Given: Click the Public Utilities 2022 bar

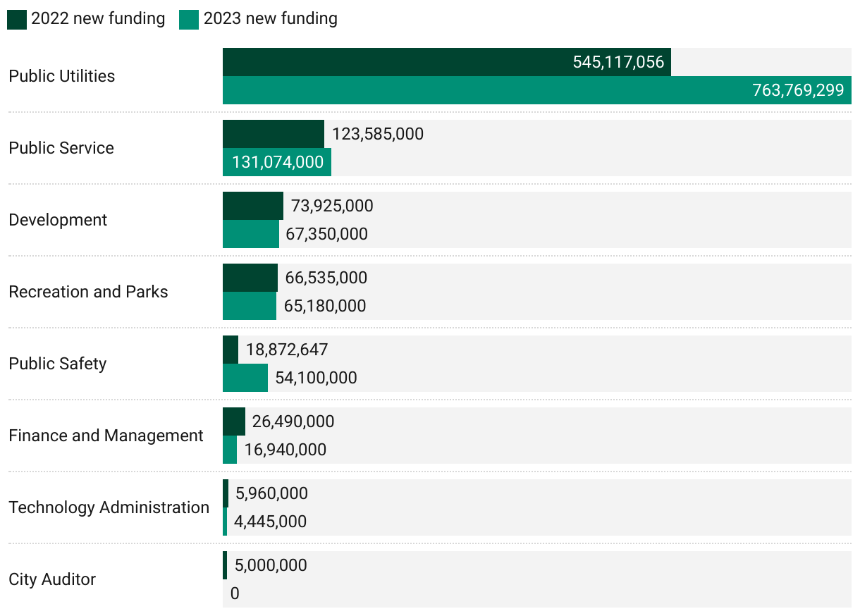Looking at the screenshot, I should 446,62.
